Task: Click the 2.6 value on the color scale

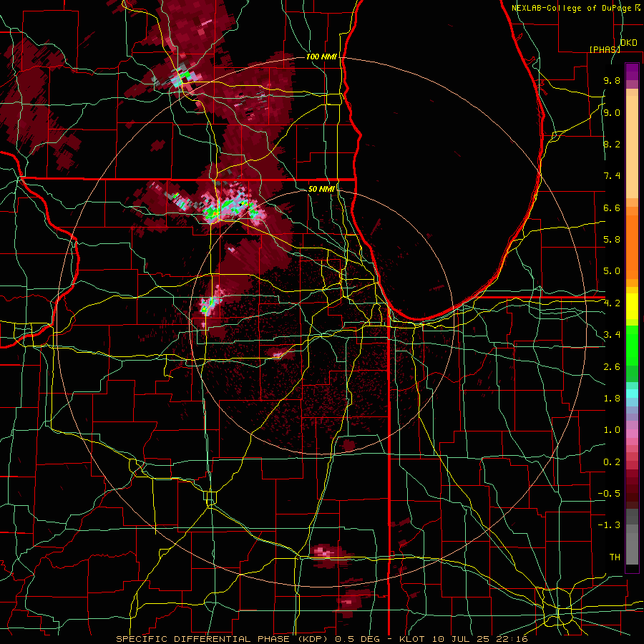Action: (612, 366)
